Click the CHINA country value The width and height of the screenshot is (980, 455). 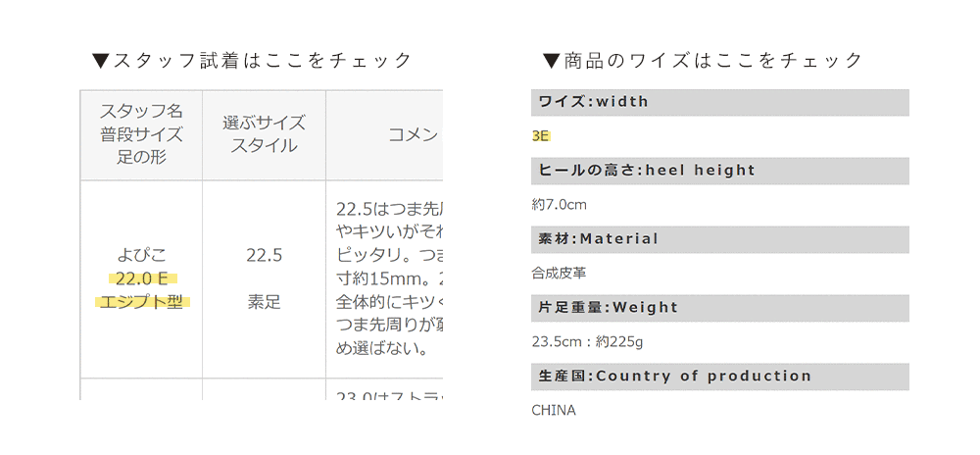pyautogui.click(x=554, y=411)
